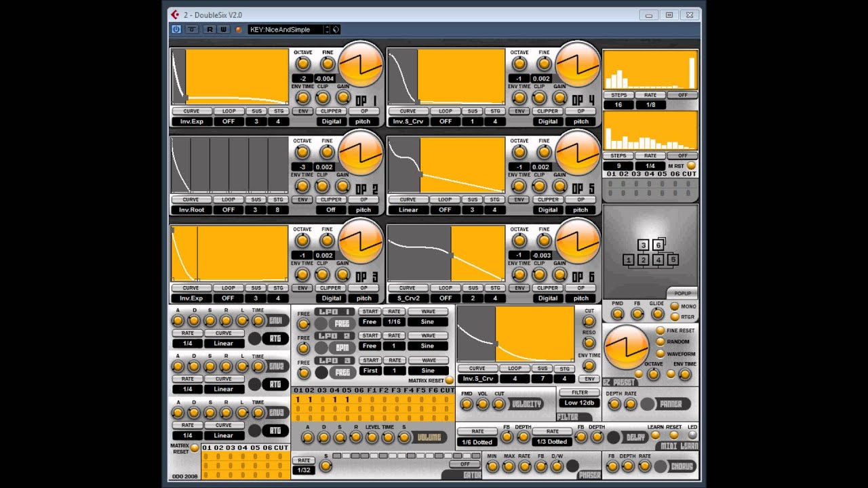Toggle the Chorus on/off button

661,466
